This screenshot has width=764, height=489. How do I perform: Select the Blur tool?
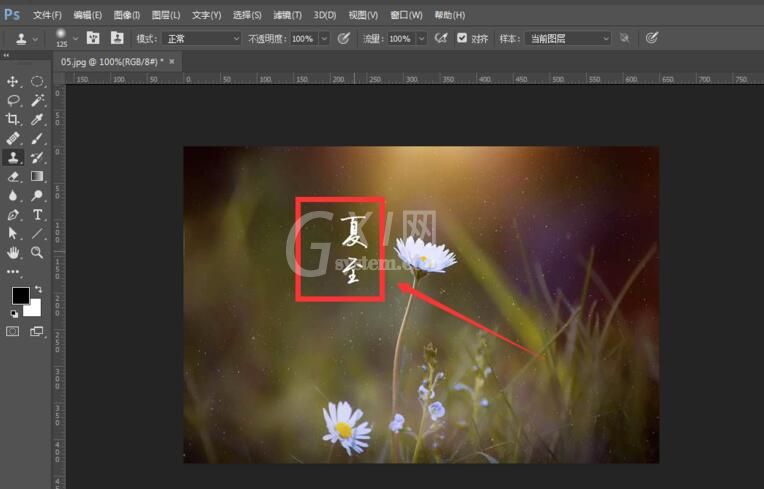(x=13, y=195)
